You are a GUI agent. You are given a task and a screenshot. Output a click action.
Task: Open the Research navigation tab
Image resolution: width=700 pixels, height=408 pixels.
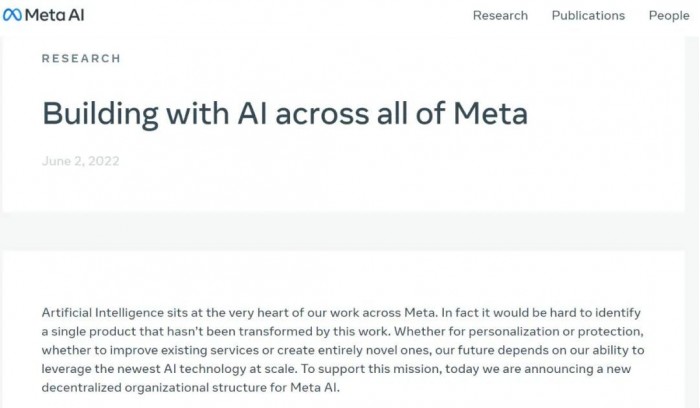tap(500, 15)
